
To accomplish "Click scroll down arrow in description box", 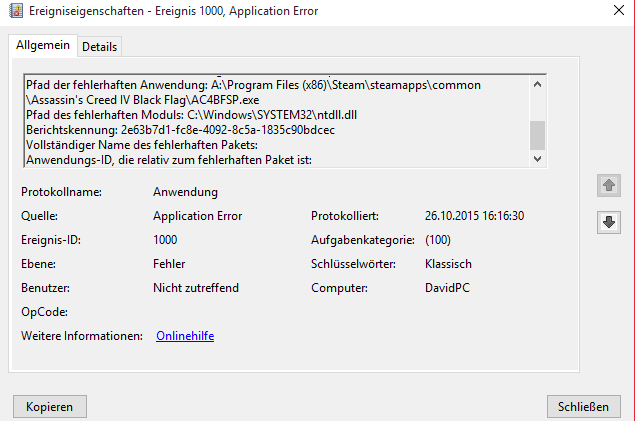I will click(537, 159).
